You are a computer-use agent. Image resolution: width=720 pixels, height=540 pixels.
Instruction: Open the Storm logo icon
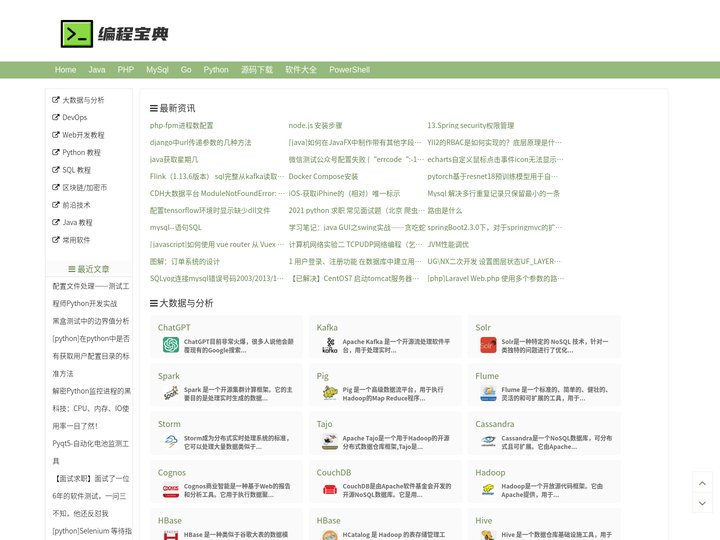[x=171, y=441]
